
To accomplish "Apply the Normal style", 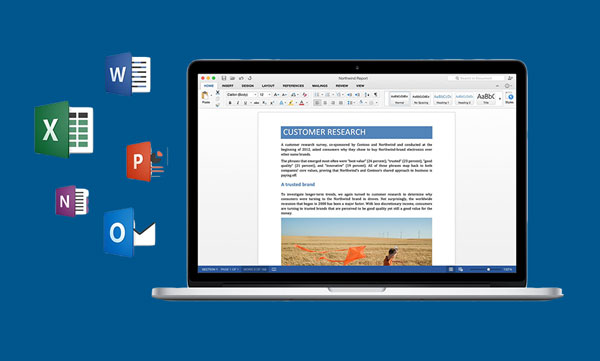I will click(399, 98).
